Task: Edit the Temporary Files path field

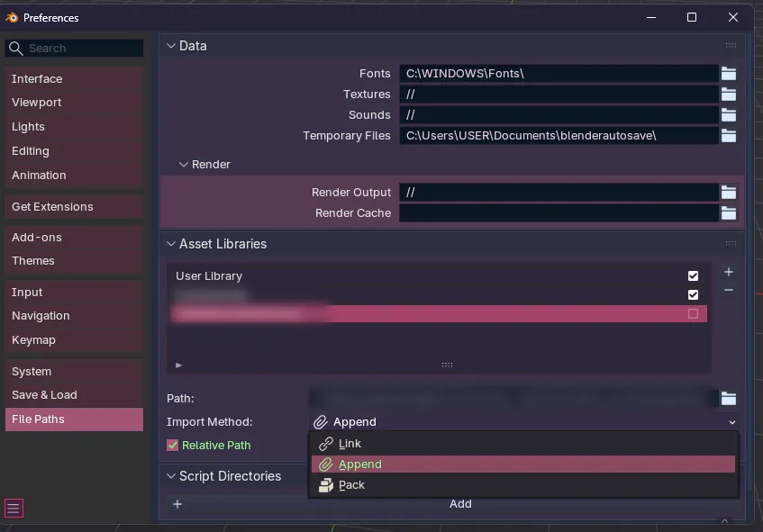Action: point(559,136)
